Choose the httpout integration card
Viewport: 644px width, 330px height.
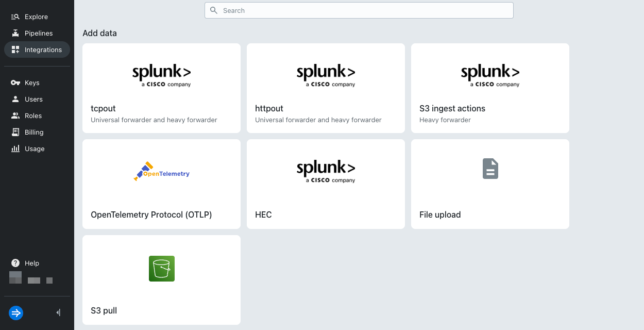pyautogui.click(x=326, y=88)
